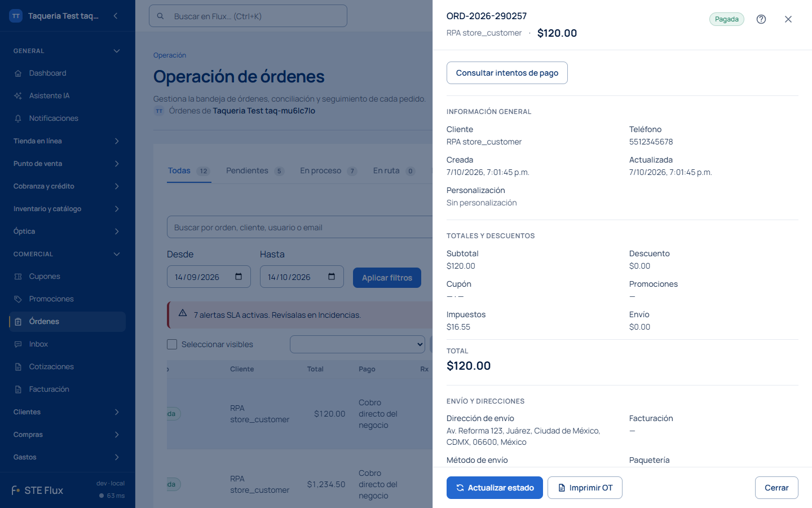Close the order detail panel
This screenshot has width=812, height=508.
[x=788, y=19]
